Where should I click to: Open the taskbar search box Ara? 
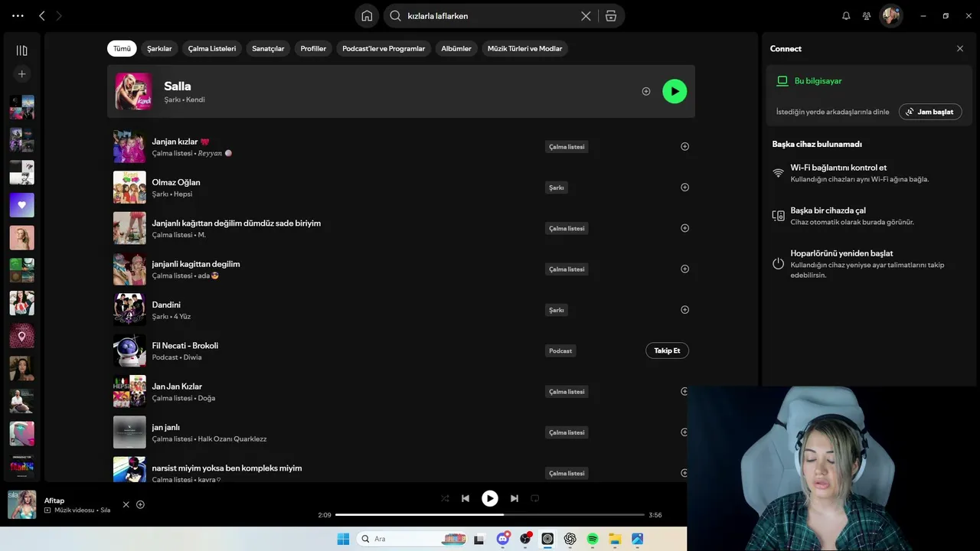(x=413, y=539)
